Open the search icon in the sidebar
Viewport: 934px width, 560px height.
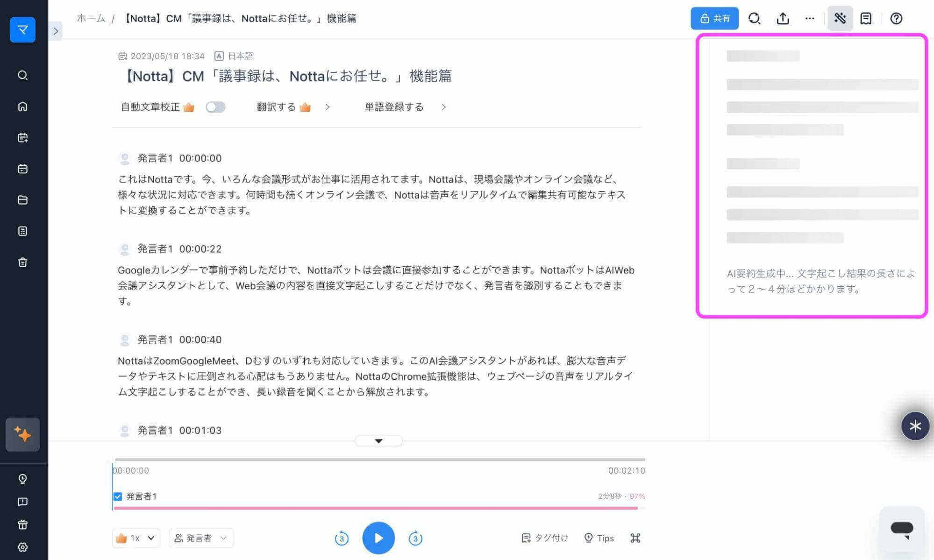pos(22,75)
